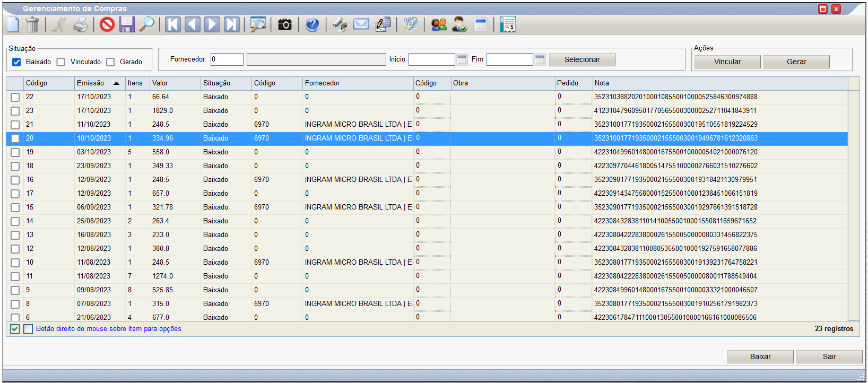Viewport: 868px width, 383px height.
Task: Go to the previous record arrow
Action: pos(193,24)
